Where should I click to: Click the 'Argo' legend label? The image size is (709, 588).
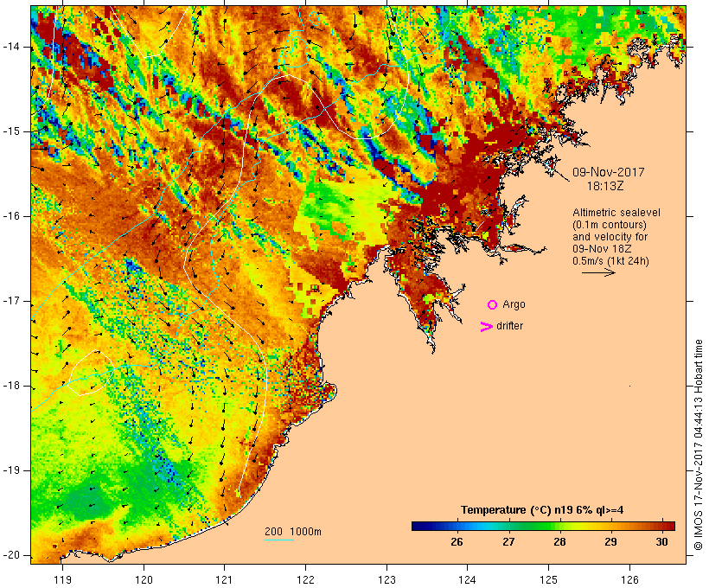(x=514, y=305)
